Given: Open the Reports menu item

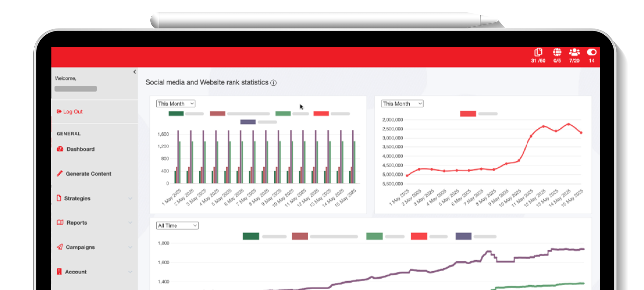Looking at the screenshot, I should coord(77,223).
